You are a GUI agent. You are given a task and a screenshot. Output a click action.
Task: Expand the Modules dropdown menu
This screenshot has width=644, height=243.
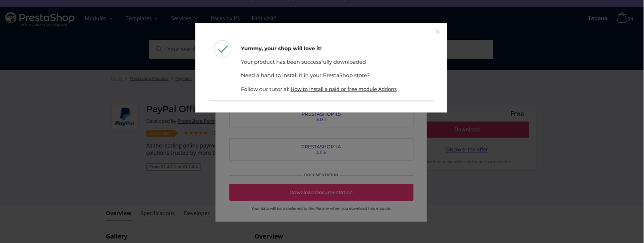point(99,18)
